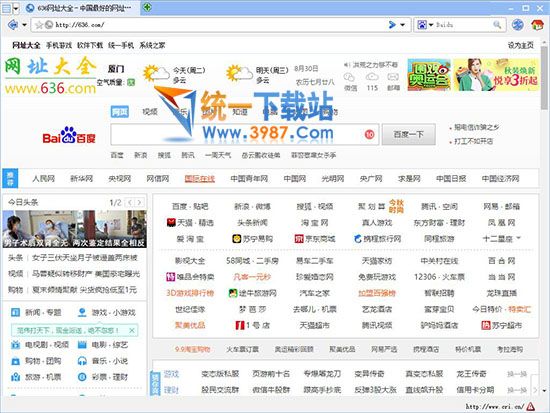Viewport: 550px width, 413px height.
Task: Click the blue globe toolbar icon
Action: 518,25
